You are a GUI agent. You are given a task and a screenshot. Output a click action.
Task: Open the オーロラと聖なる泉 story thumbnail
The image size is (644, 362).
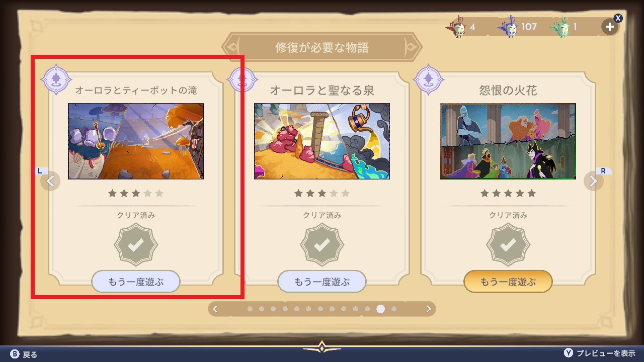tap(322, 141)
